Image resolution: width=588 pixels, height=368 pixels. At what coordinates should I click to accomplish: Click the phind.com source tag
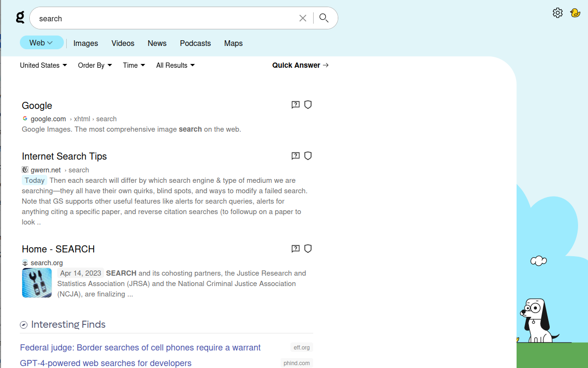click(297, 363)
